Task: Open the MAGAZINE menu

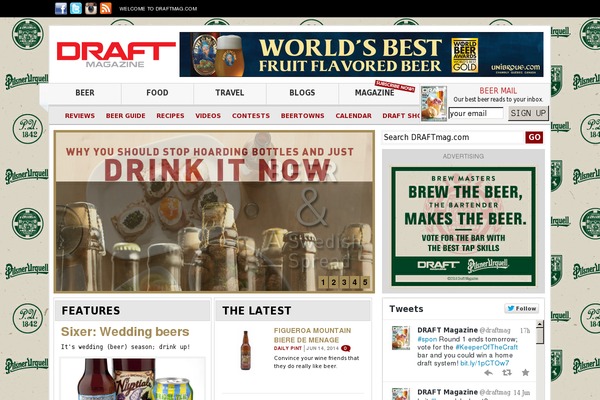Action: 374,93
